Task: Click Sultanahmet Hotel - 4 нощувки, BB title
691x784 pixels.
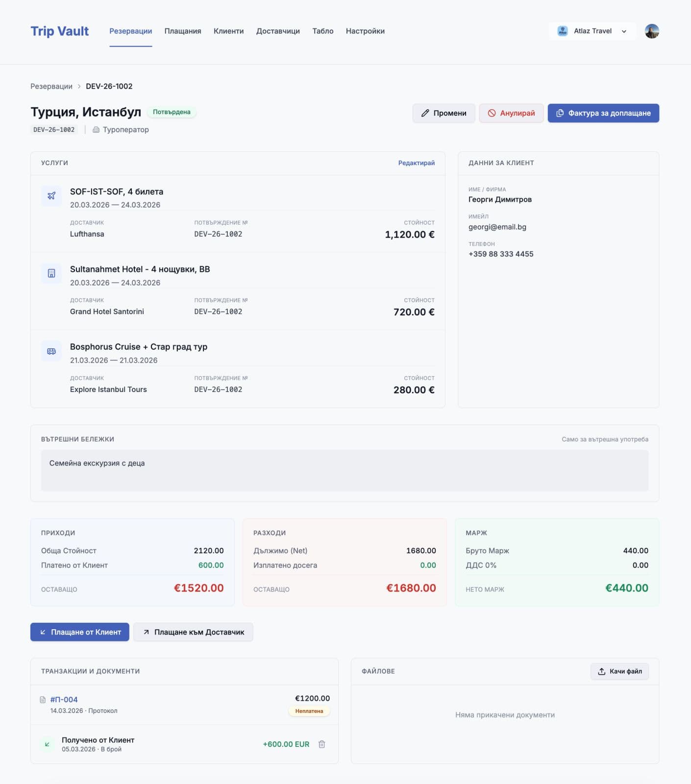Action: (x=140, y=269)
